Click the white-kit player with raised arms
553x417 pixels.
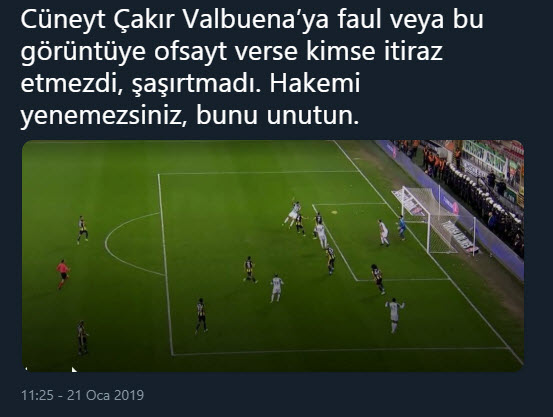pos(394,315)
